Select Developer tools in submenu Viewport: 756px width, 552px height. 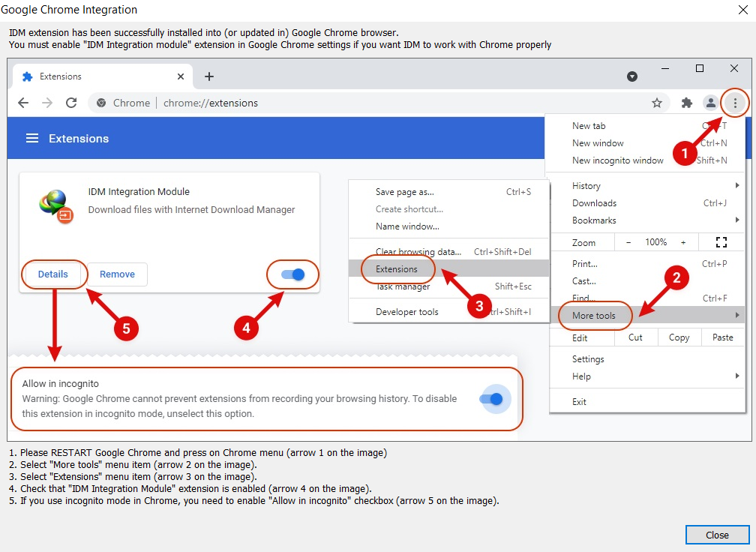(x=448, y=312)
